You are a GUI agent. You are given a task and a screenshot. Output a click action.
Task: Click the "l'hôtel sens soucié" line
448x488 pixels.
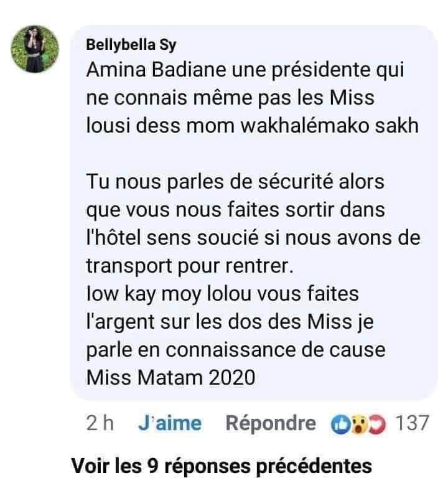click(251, 238)
